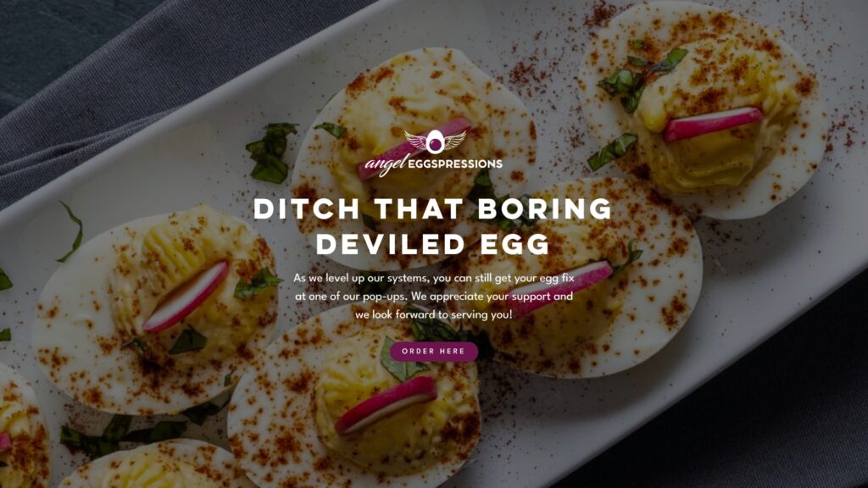Click the winged egg logo icon

click(435, 141)
